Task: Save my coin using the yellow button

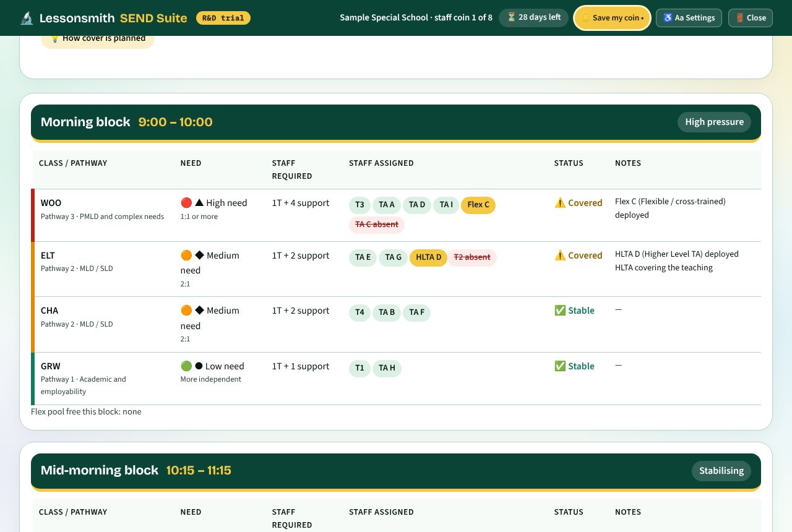Action: [612, 18]
